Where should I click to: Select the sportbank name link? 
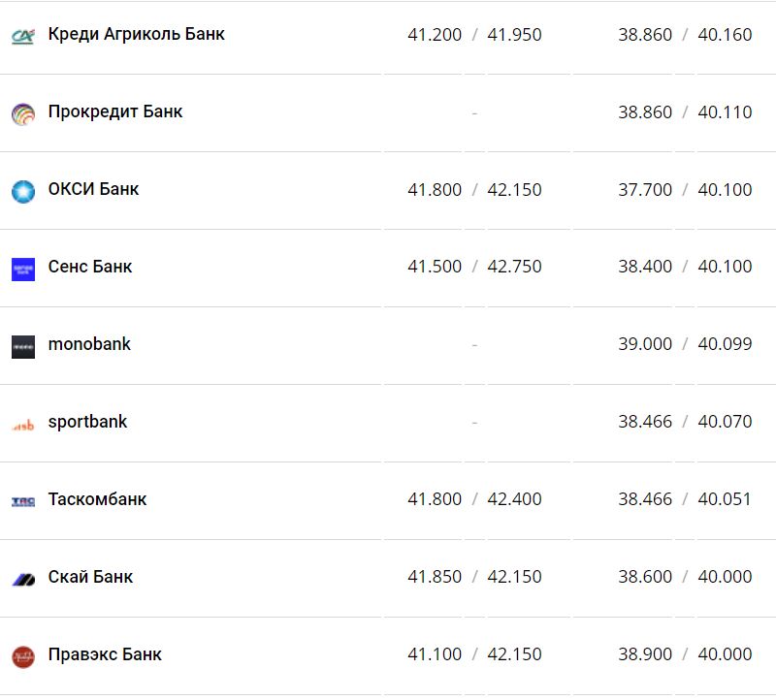pos(87,422)
